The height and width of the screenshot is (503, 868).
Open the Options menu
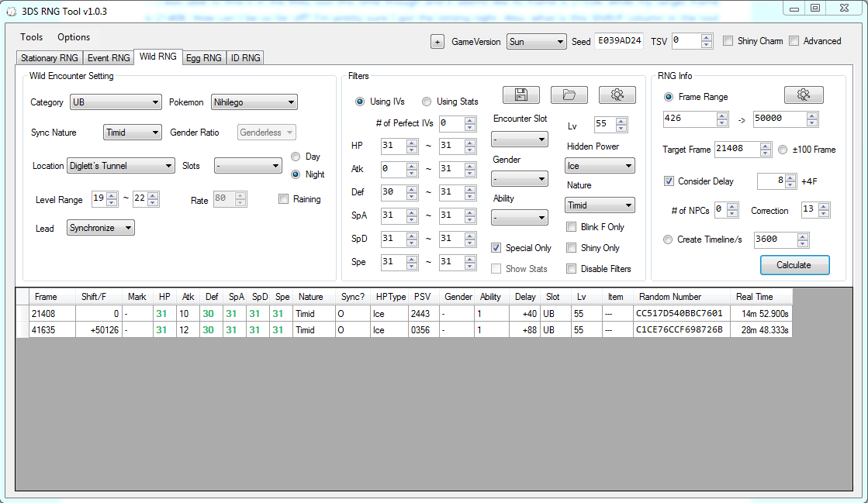[74, 37]
